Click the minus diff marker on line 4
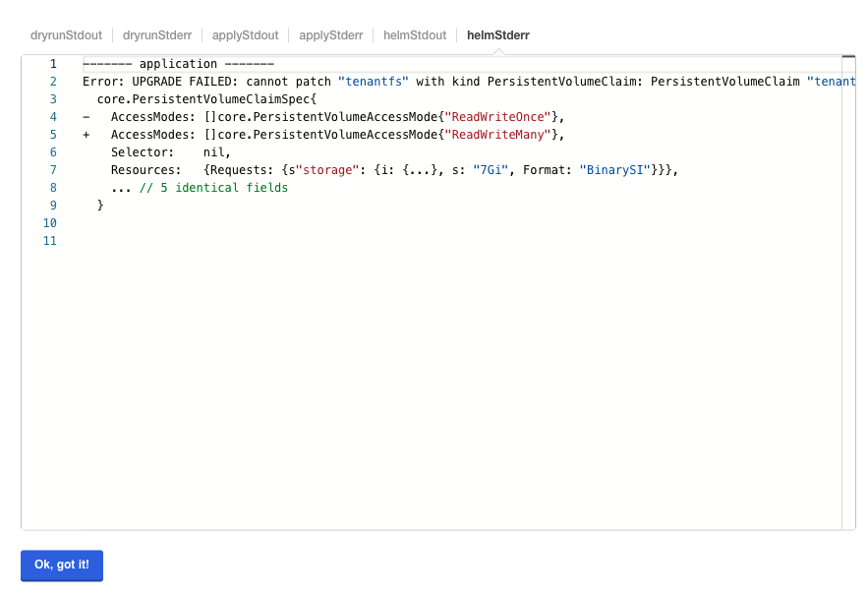 [86, 117]
